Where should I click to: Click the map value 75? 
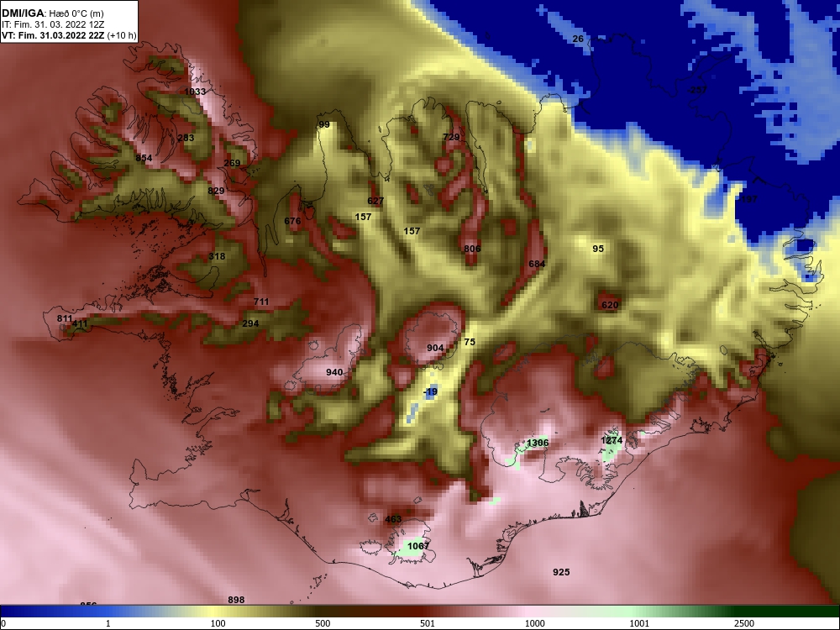(x=470, y=343)
